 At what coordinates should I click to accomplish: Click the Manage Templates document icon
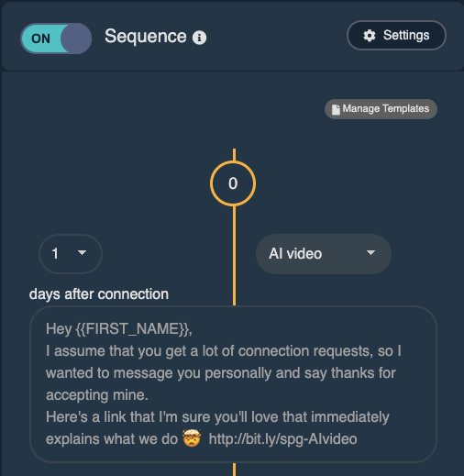click(336, 109)
